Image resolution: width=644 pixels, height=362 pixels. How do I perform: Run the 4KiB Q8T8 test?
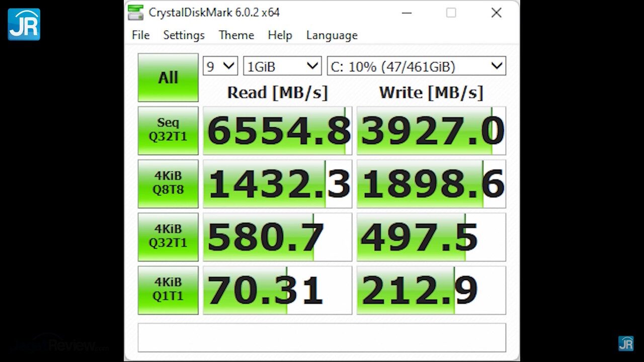tap(168, 183)
